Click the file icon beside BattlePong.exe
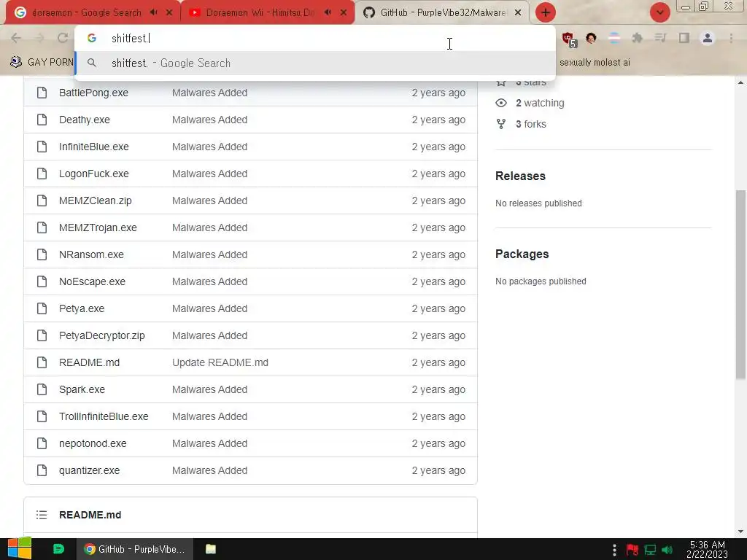The image size is (747, 560). click(x=42, y=93)
